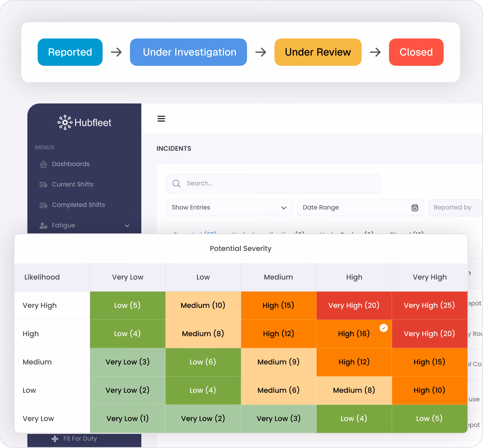
Task: Click the Fit For Duty plus icon
Action: 55,439
